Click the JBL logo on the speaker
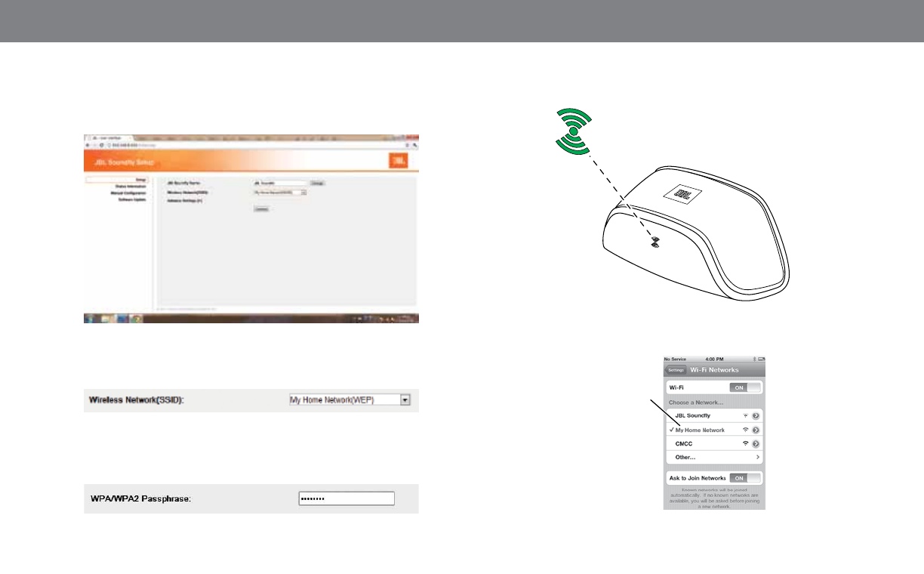The width and height of the screenshot is (924, 574). click(682, 195)
